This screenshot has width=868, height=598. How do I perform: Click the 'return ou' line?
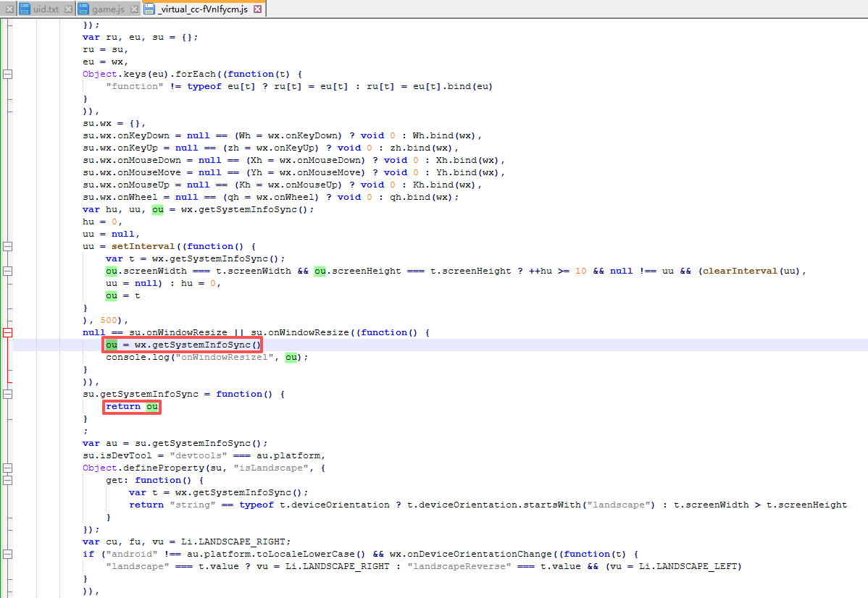(x=132, y=407)
